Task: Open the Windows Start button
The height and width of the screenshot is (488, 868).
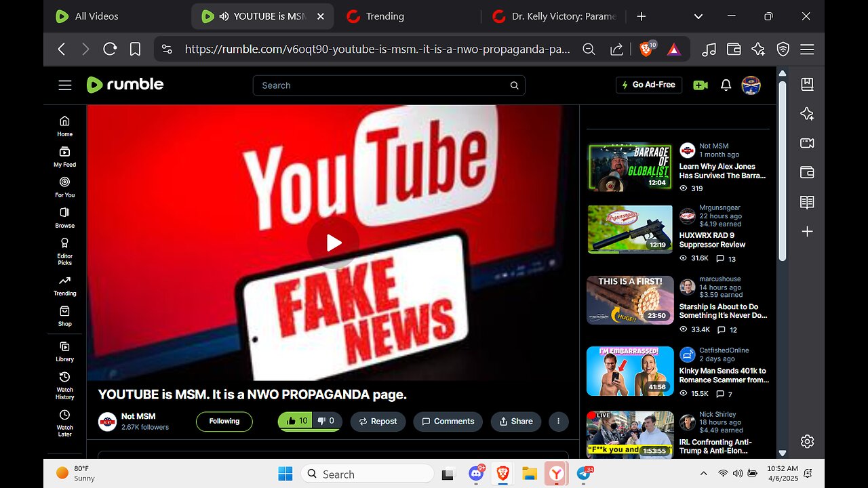Action: click(285, 474)
